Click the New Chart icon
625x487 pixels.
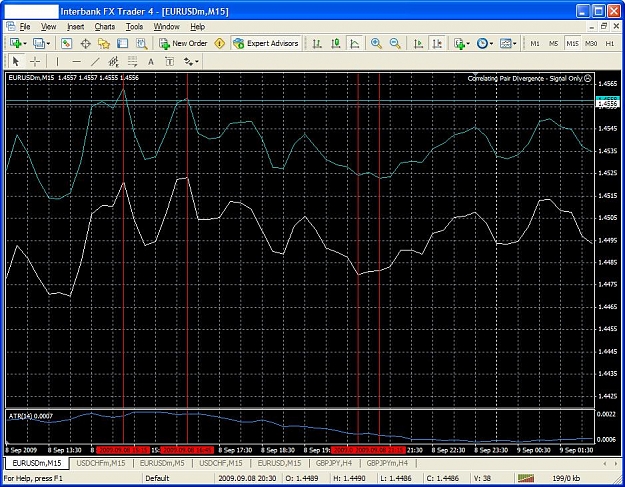(x=15, y=43)
